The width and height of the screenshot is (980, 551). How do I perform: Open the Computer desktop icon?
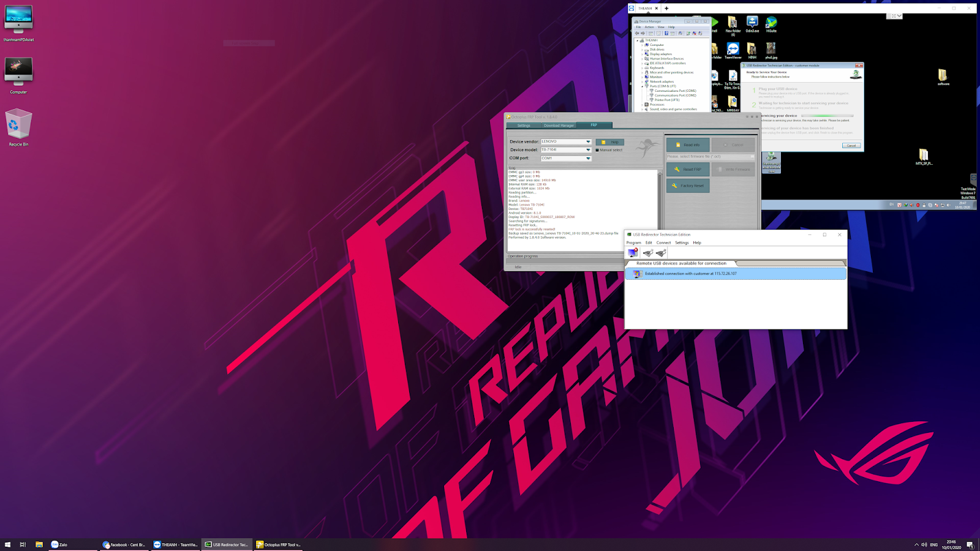point(18,75)
